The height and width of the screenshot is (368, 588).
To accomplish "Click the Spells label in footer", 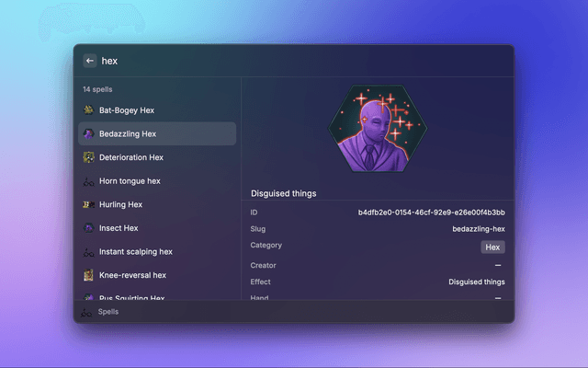I will (108, 312).
